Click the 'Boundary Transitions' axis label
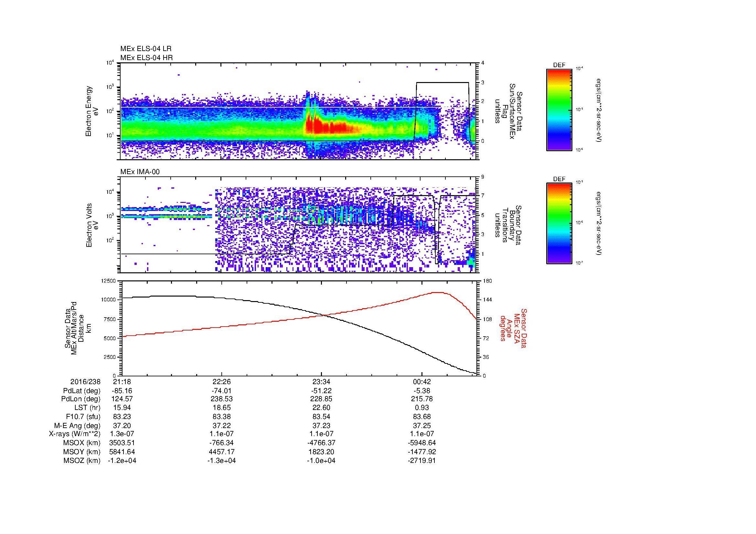Image resolution: width=756 pixels, height=534 pixels. pos(509,225)
